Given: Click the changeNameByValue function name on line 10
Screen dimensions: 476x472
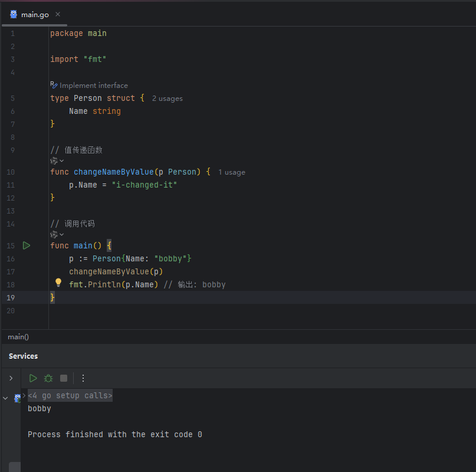Looking at the screenshot, I should tap(113, 172).
